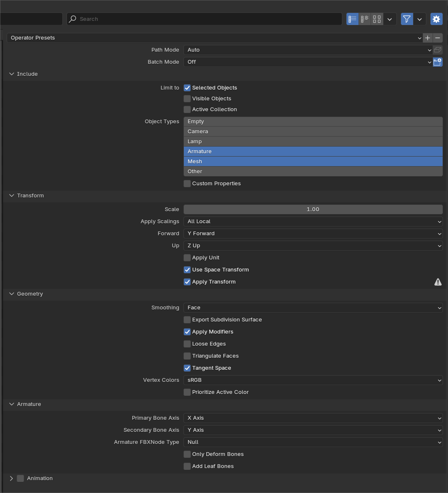This screenshot has height=493, width=448.
Task: Open filter settings dropdown arrow
Action: [x=420, y=19]
